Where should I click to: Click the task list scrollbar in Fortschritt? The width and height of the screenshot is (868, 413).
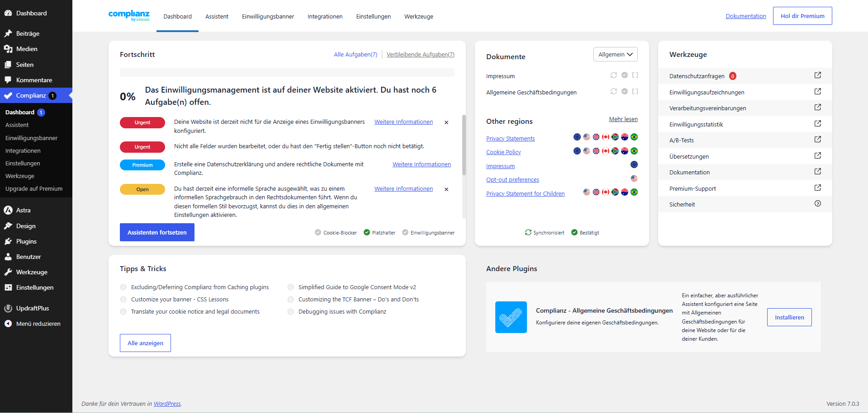coord(464,145)
